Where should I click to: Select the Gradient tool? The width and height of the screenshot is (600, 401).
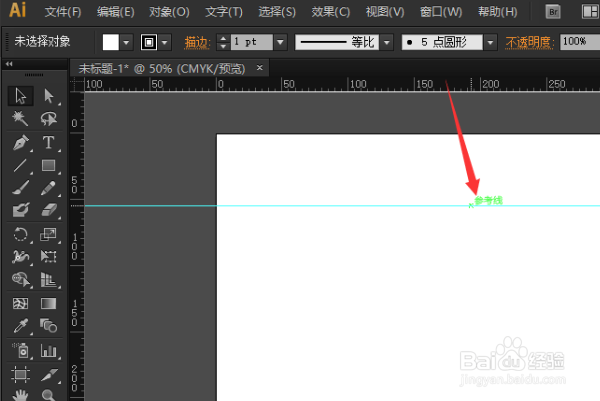[49, 304]
